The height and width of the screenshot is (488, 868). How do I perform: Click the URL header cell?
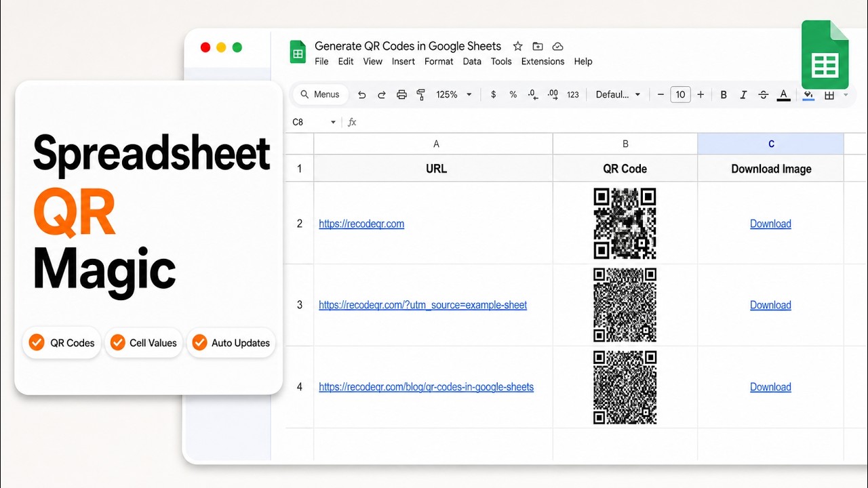coord(433,169)
